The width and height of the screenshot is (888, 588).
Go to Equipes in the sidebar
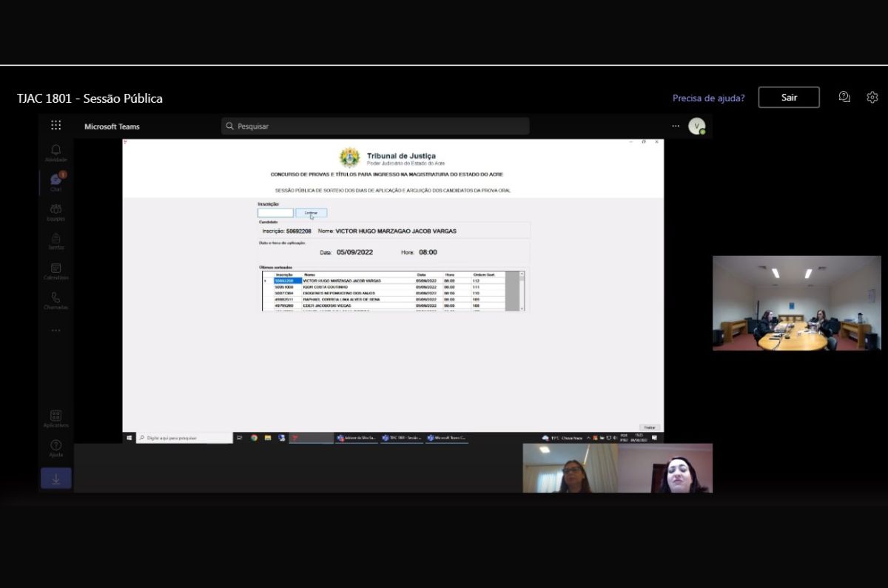point(56,212)
